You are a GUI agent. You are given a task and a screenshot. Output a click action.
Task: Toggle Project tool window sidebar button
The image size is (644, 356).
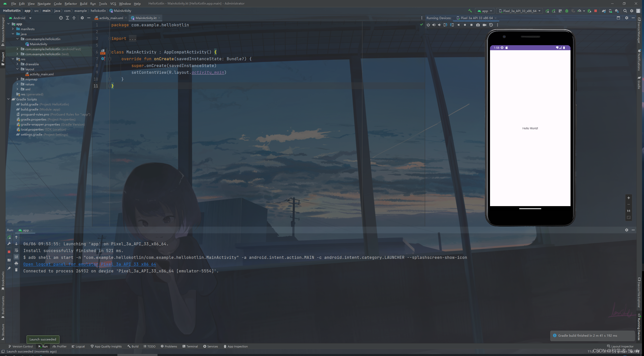pos(3,58)
